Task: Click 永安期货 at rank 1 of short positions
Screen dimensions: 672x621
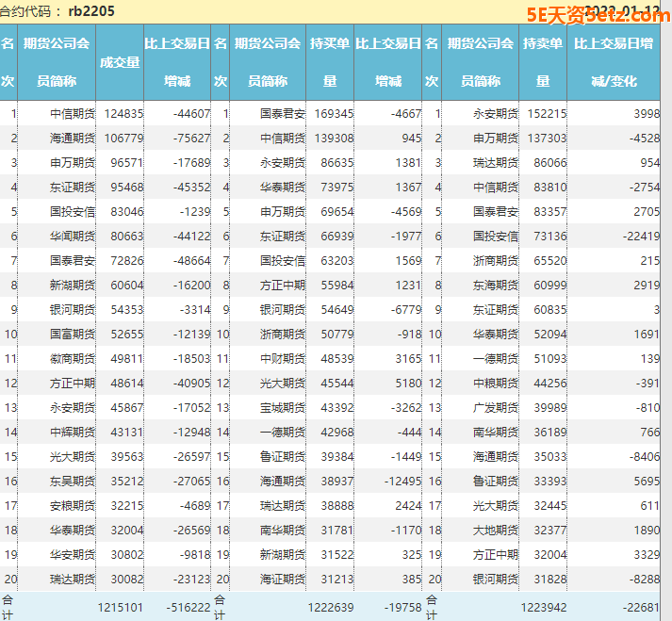Action: pos(495,114)
